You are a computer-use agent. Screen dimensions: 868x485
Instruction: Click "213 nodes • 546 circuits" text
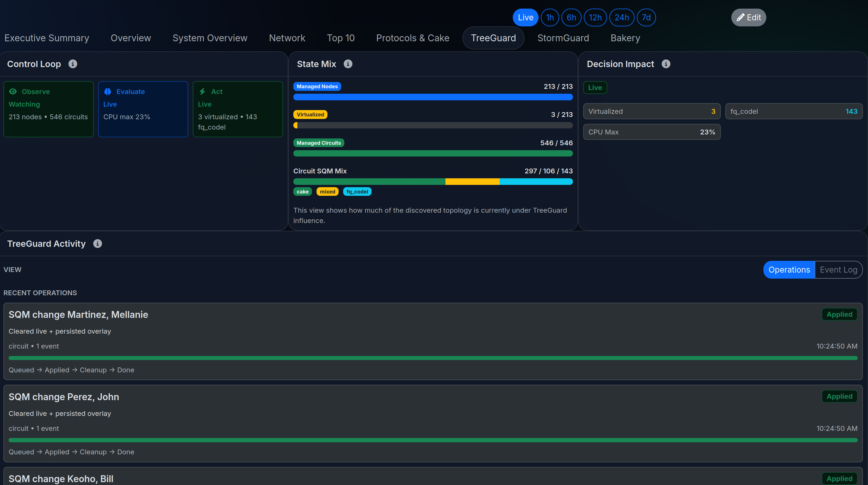click(48, 117)
